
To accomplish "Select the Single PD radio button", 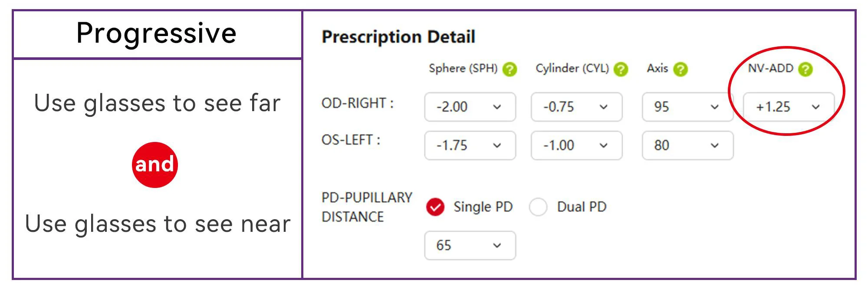I will click(435, 207).
